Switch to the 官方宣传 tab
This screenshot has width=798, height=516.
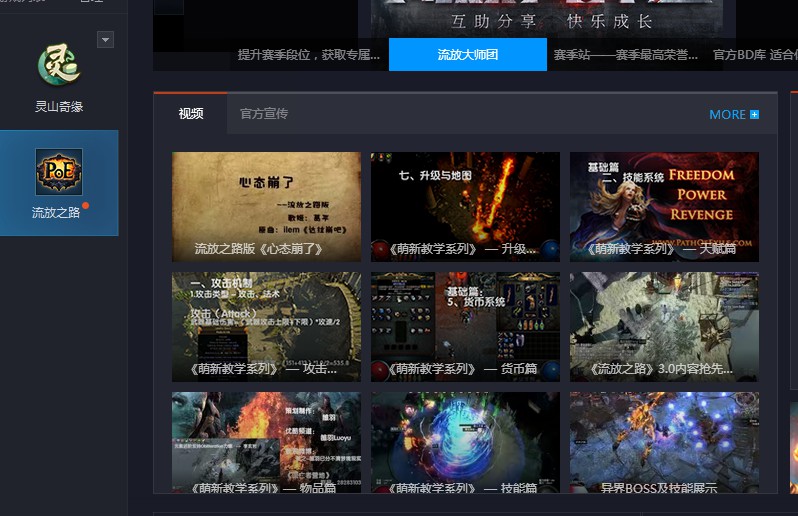[264, 113]
